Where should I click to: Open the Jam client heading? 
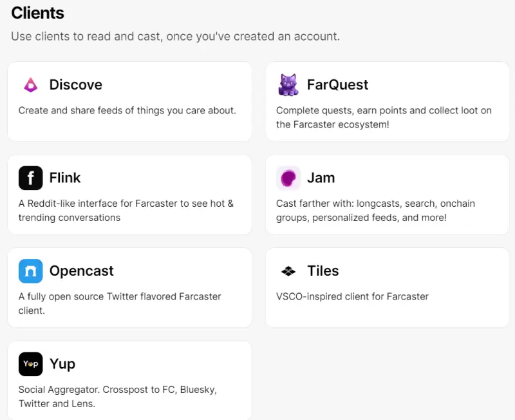click(x=321, y=178)
